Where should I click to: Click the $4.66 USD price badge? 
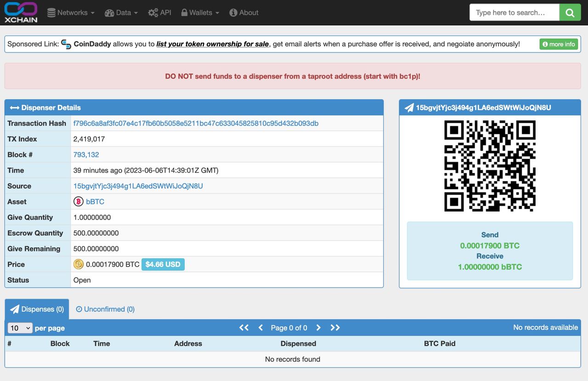point(163,264)
